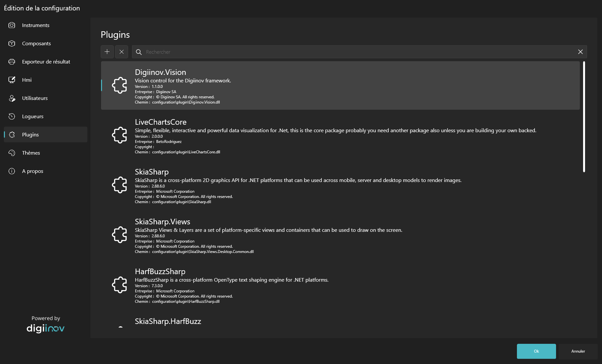
Task: Click the Utilisateurs person icon
Action: pyautogui.click(x=12, y=98)
